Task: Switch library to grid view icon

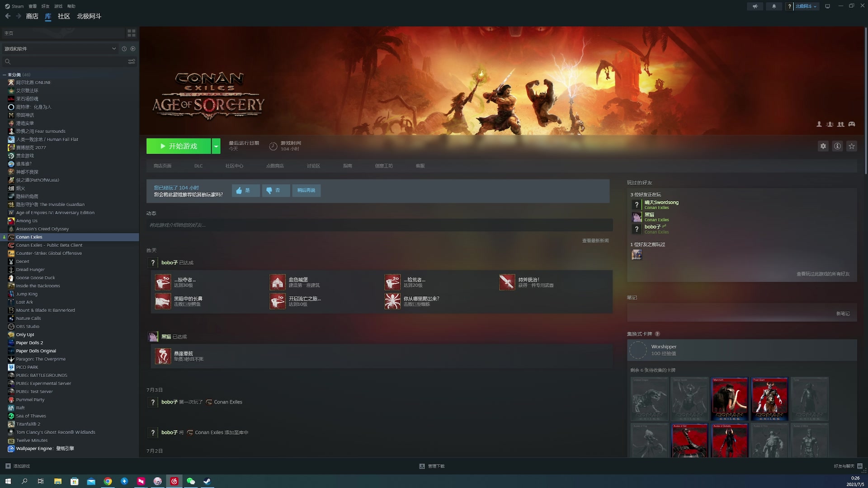Action: coord(132,33)
